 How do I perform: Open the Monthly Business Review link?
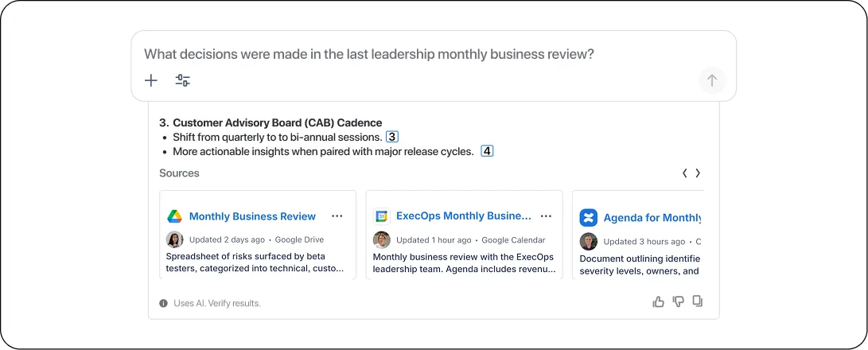[252, 216]
